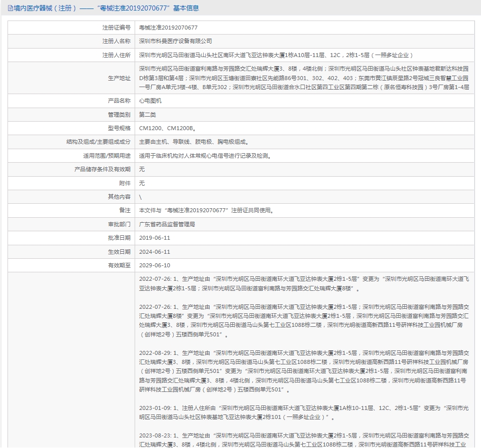
Task: Select the 2022-08-29 change record paragraph
Action: 304,371
